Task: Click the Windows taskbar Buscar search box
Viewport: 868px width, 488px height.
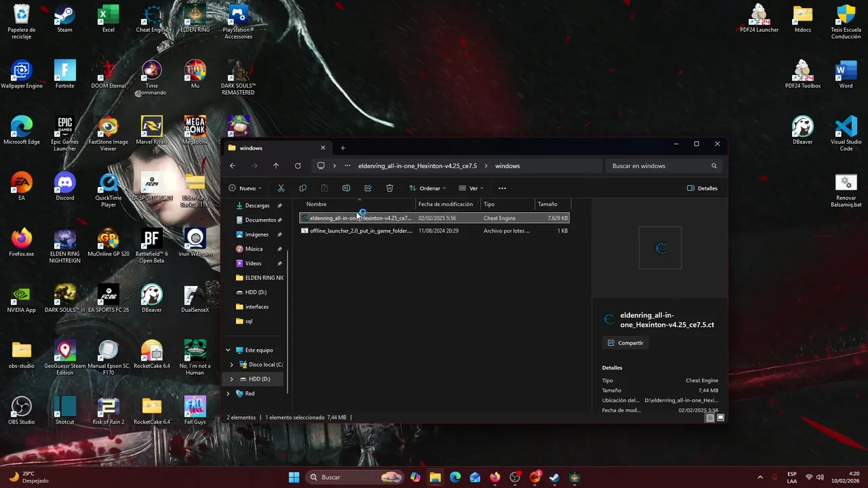Action: click(355, 477)
